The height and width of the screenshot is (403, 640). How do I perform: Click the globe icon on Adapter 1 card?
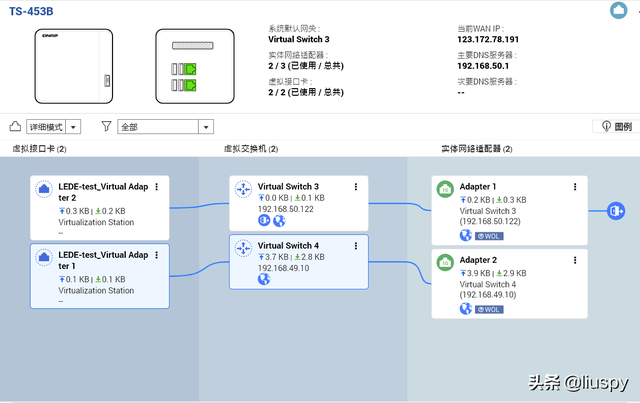point(466,235)
